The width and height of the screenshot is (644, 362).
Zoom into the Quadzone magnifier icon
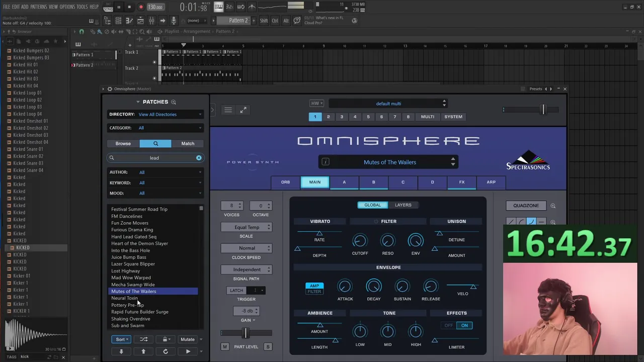[553, 206]
